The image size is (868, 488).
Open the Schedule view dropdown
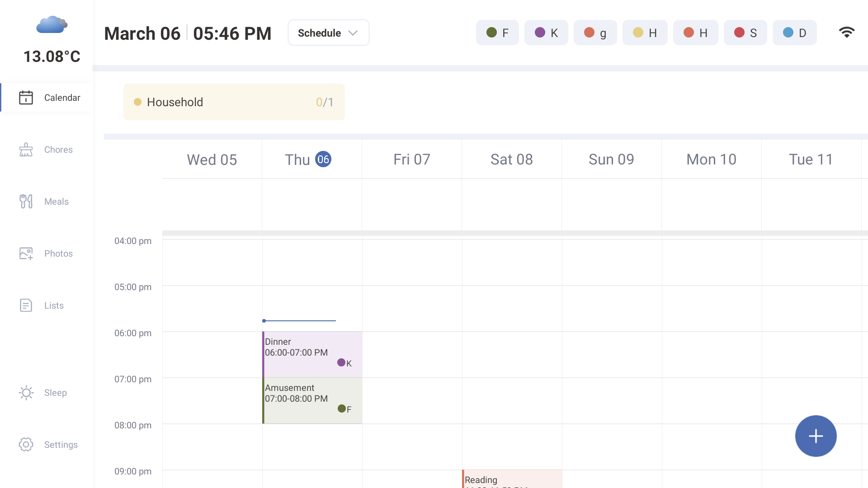tap(328, 33)
